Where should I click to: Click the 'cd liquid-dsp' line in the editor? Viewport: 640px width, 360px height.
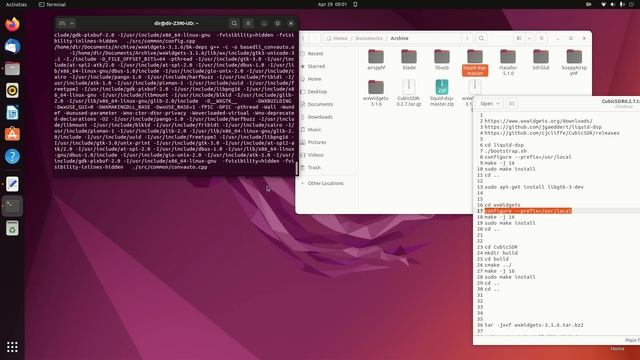(x=504, y=145)
